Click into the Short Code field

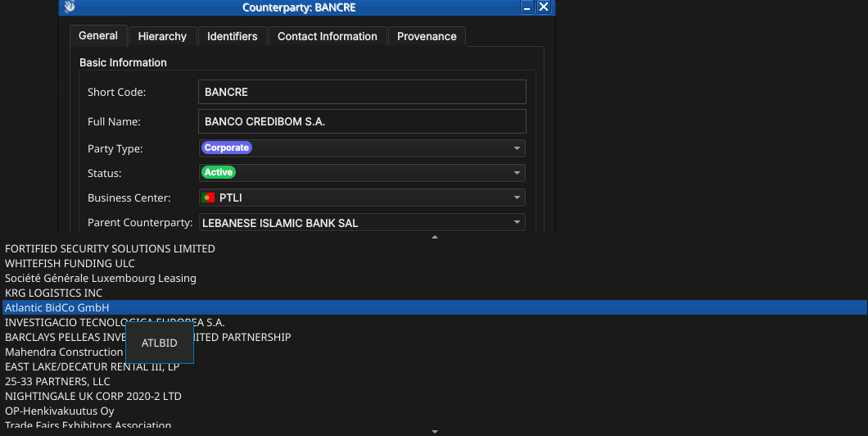pyautogui.click(x=362, y=92)
